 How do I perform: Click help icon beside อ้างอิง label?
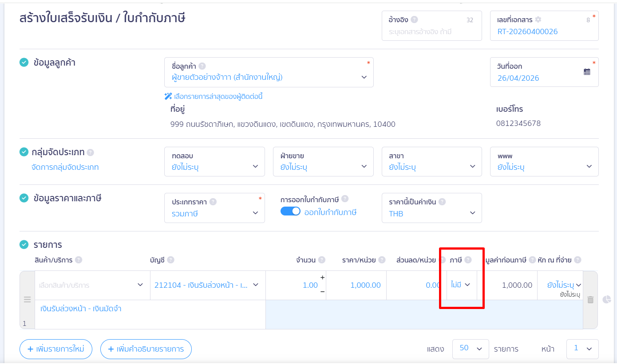[x=414, y=20]
